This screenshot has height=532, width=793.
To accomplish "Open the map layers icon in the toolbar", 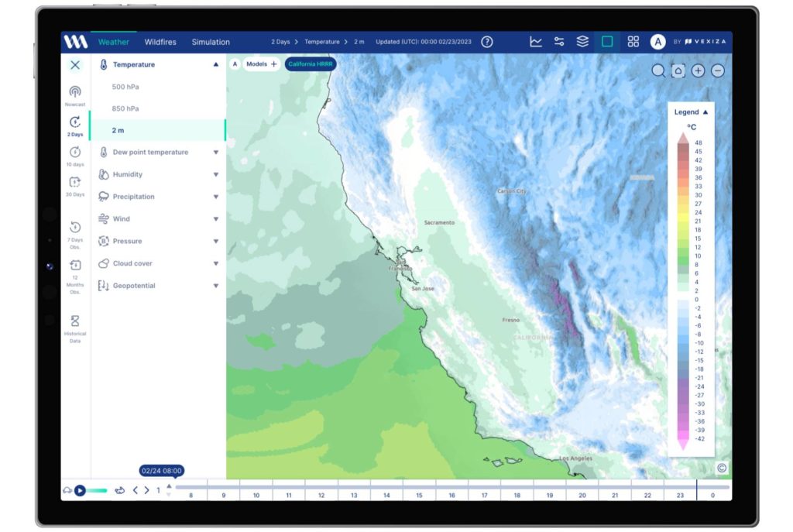I will pos(582,42).
